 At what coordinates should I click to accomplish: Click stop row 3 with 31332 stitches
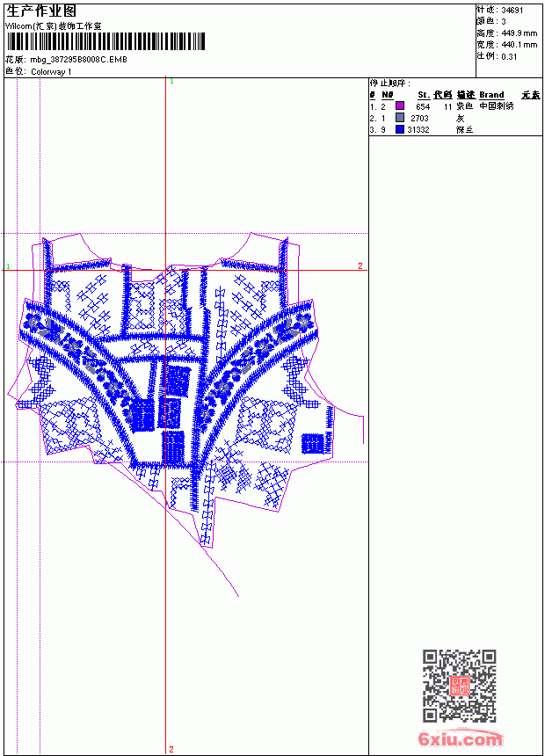(422, 130)
